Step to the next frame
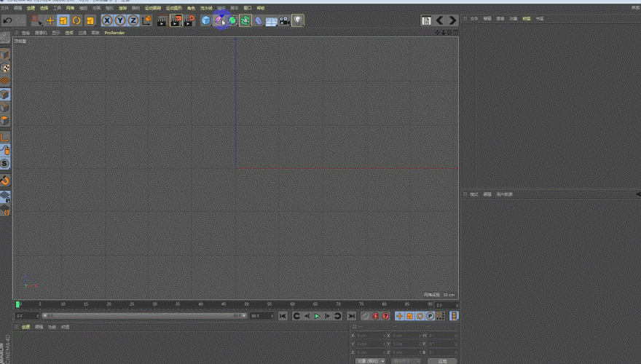The image size is (641, 364). pyautogui.click(x=327, y=316)
